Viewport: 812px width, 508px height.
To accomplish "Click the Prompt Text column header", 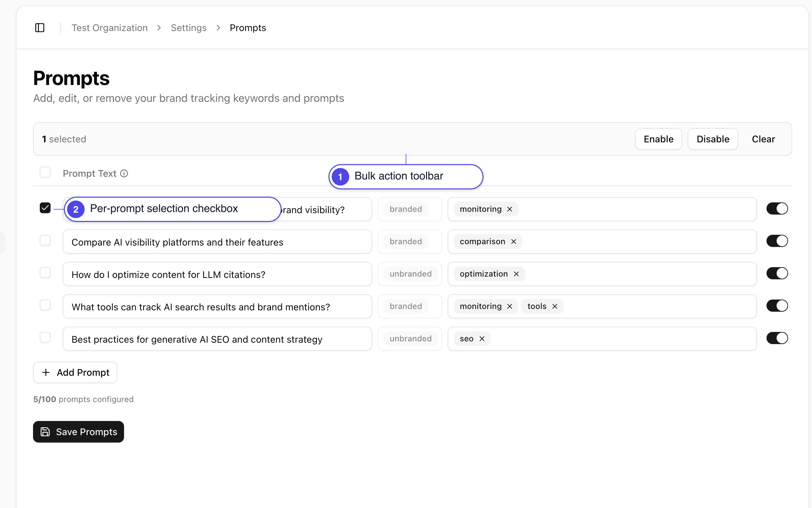I will [x=89, y=173].
